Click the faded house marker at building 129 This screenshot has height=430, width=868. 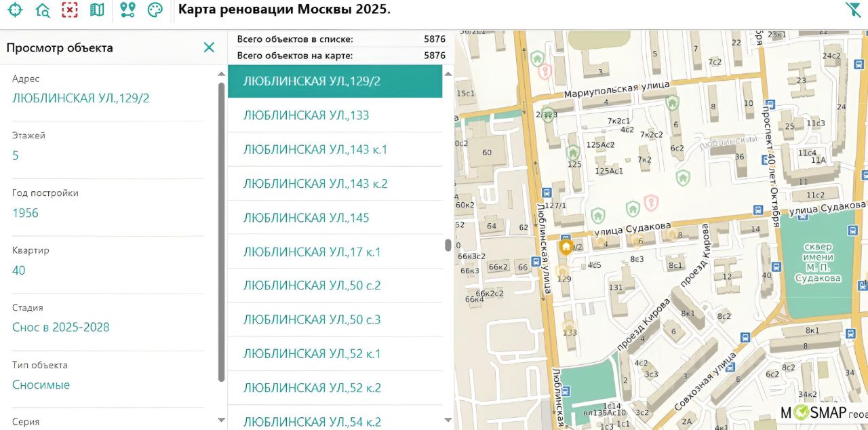click(x=561, y=272)
